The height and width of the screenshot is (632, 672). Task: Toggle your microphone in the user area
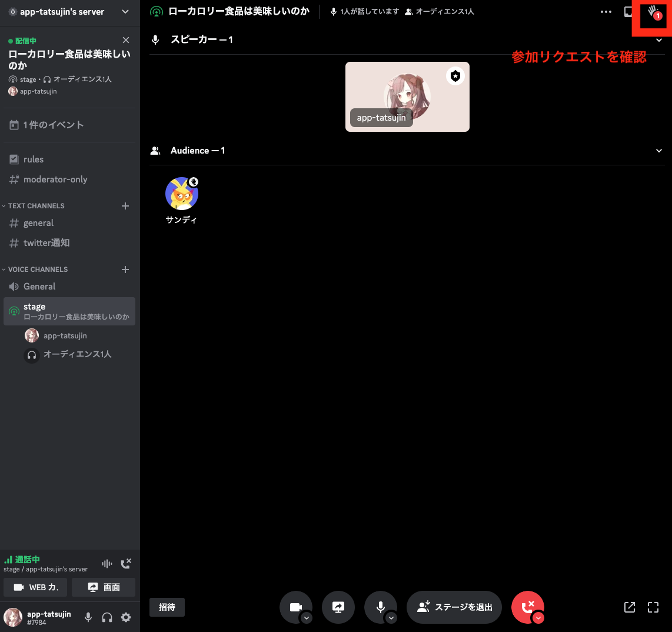[88, 617]
